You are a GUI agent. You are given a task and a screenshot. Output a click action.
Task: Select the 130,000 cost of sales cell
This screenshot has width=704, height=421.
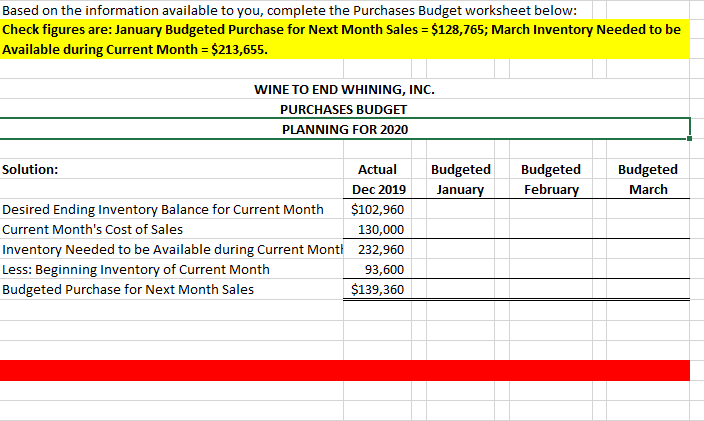tap(377, 229)
